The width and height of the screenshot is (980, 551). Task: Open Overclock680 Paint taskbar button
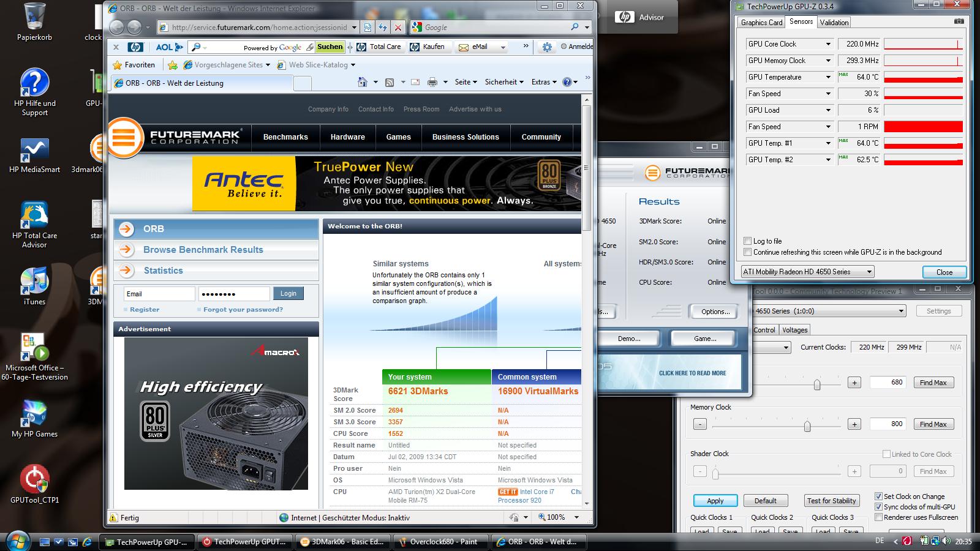click(440, 542)
